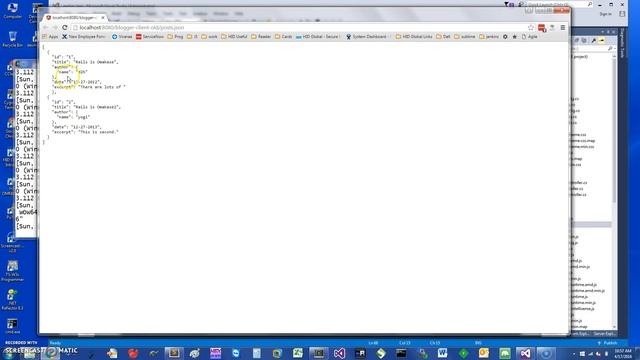This screenshot has height=360, width=640.
Task: Open Outlook taskbar icon
Action: click(484, 353)
